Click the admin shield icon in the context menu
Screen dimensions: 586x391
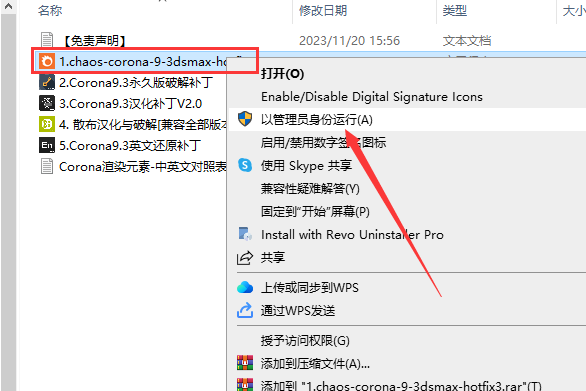245,119
